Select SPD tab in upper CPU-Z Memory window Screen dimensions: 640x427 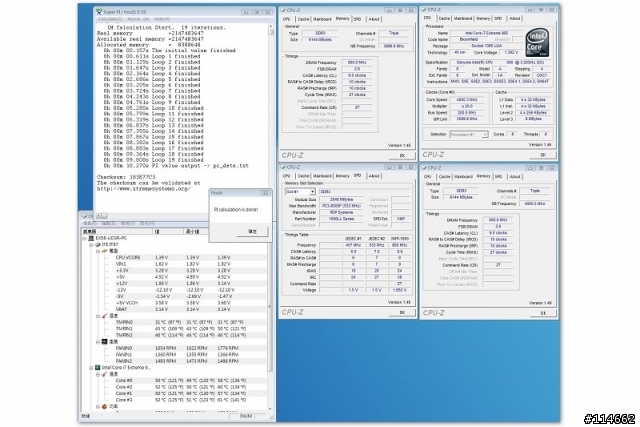tap(358, 19)
